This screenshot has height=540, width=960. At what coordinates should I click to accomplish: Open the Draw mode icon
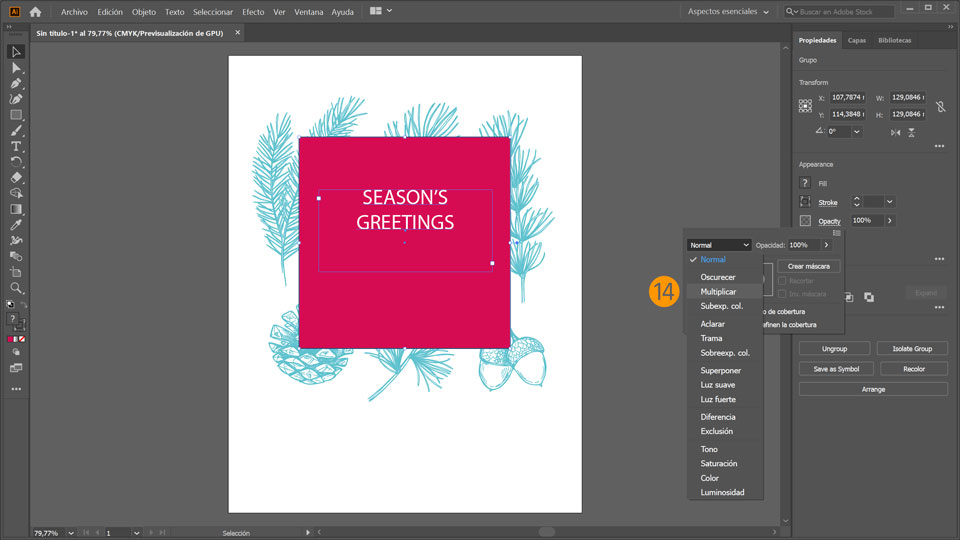pos(16,352)
